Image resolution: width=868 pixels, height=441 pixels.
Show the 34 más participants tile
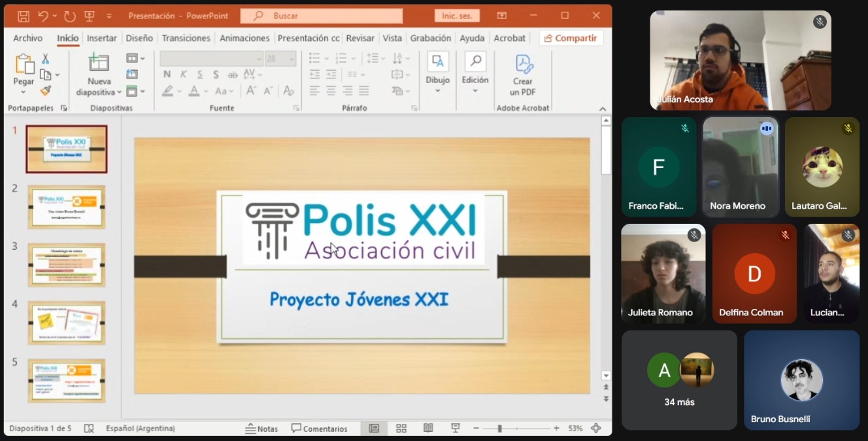679,380
